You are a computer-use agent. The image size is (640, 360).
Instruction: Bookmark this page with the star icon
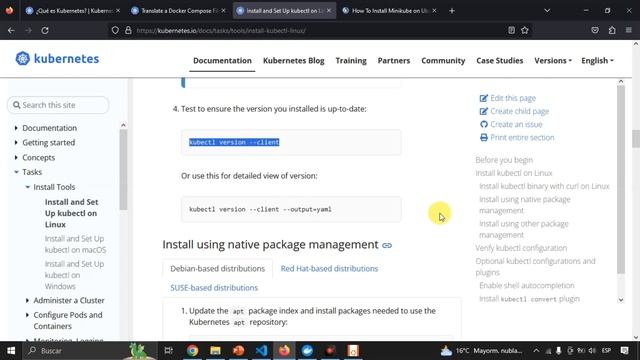tap(525, 30)
